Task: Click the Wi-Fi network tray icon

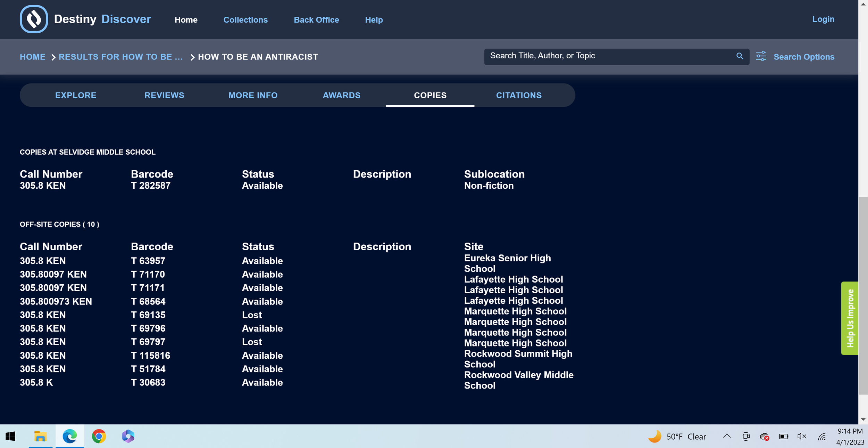Action: point(822,437)
